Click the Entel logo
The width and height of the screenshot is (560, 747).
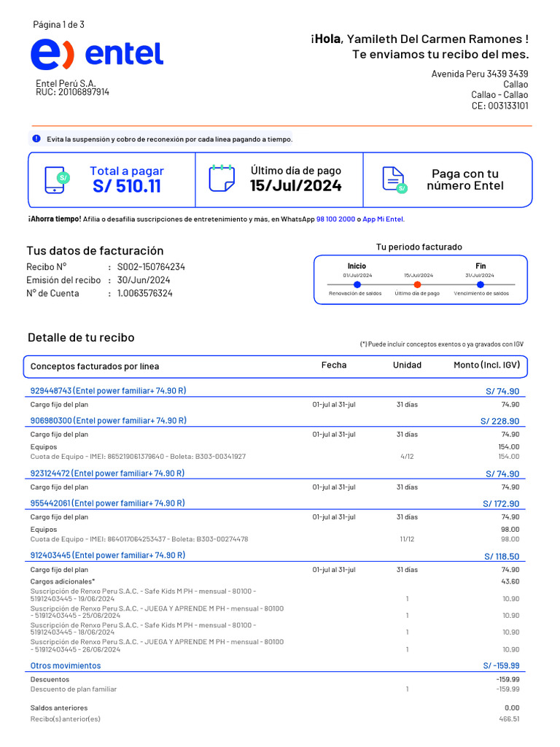[97, 54]
